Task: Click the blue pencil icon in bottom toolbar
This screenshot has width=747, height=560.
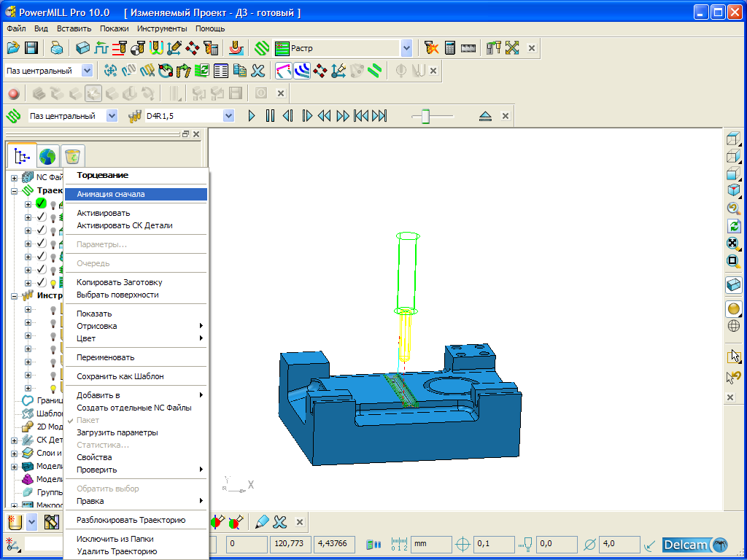Action: click(262, 522)
